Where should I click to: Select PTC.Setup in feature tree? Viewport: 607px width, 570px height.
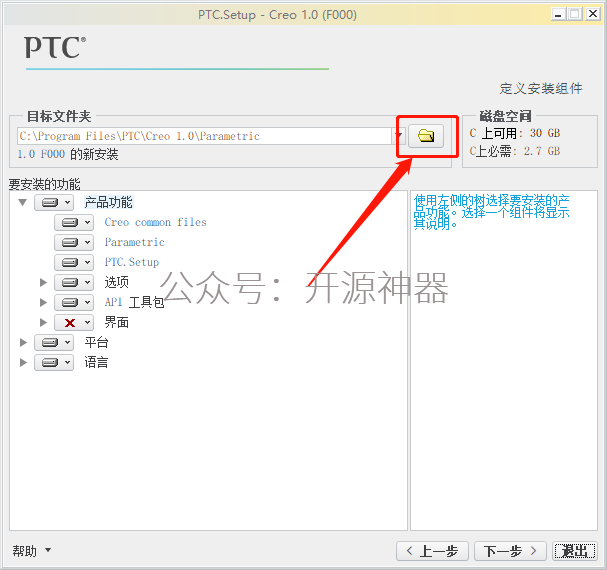(x=132, y=262)
